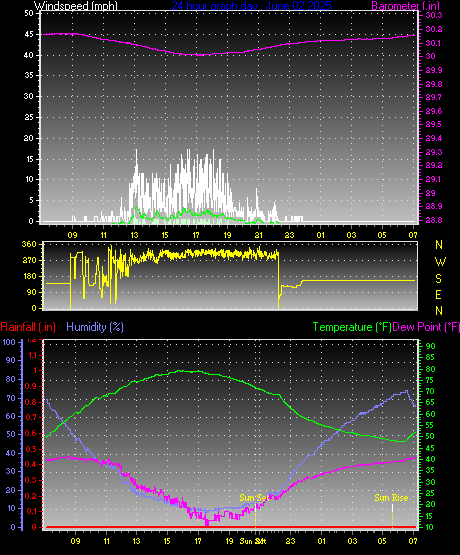Click the "Sun Set" label on the bottom time axis
Screen dimensions: 460x555
(253, 541)
